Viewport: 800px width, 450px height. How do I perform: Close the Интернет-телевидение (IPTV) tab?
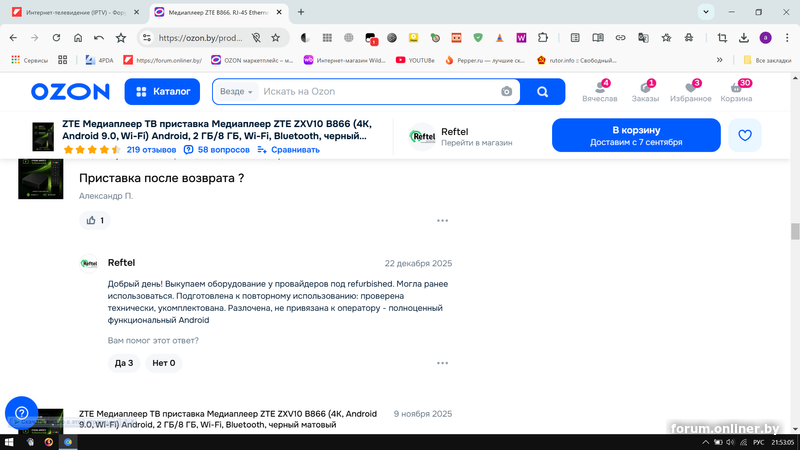[x=136, y=12]
